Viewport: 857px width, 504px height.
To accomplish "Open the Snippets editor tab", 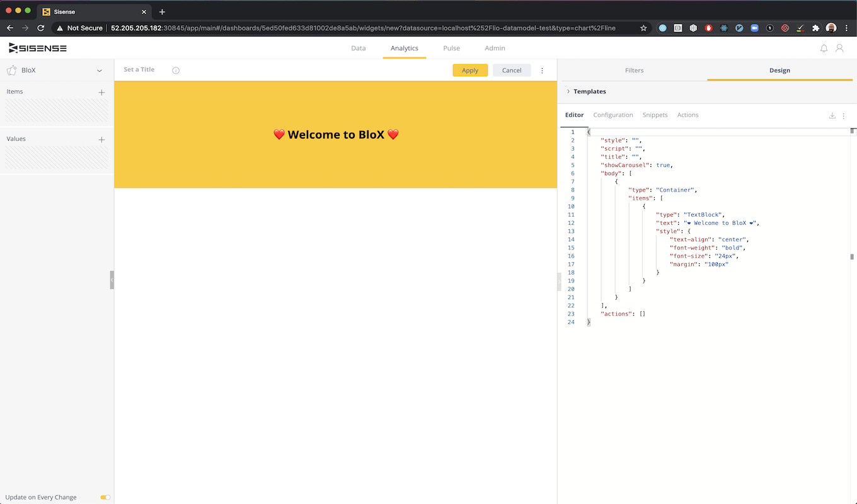I will tap(655, 115).
